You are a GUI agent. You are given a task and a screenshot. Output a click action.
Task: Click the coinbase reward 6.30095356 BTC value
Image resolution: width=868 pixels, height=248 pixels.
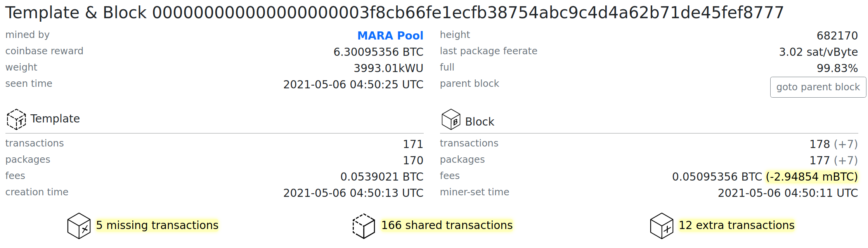pyautogui.click(x=378, y=52)
